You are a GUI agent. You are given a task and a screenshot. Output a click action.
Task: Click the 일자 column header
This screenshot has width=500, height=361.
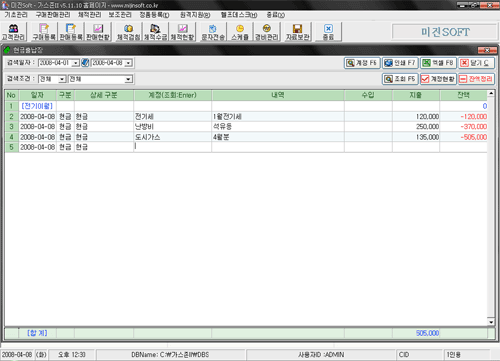(x=38, y=95)
